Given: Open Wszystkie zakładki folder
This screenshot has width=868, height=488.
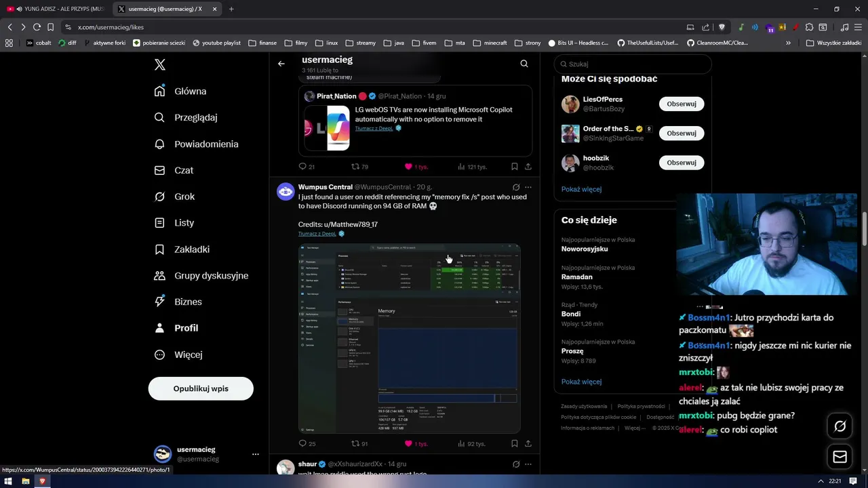Looking at the screenshot, I should coord(833,43).
